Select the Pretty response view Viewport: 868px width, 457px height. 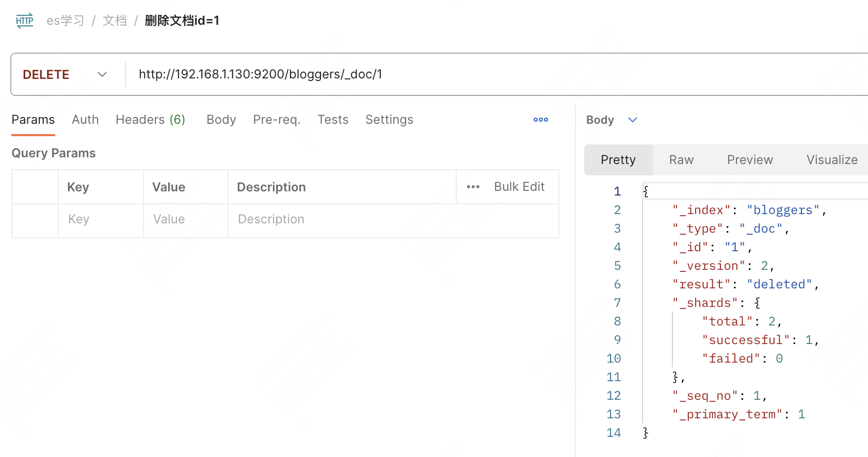[618, 160]
